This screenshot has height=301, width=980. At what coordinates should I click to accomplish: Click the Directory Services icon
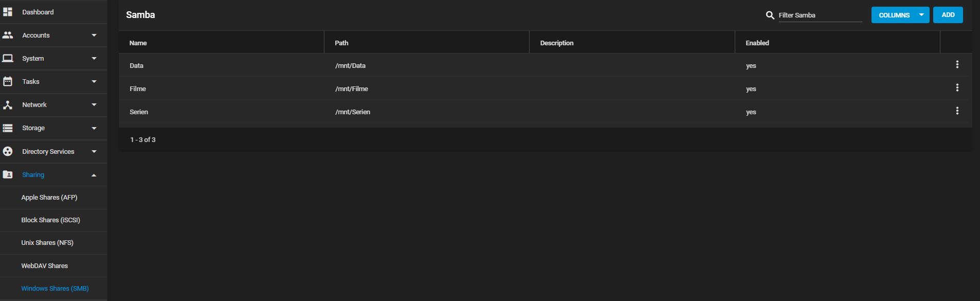tap(8, 151)
